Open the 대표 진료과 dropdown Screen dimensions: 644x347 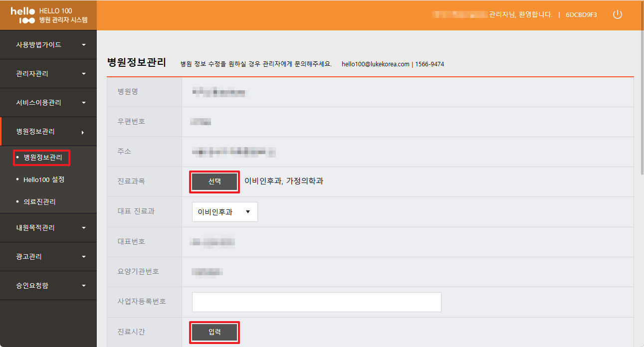[224, 212]
